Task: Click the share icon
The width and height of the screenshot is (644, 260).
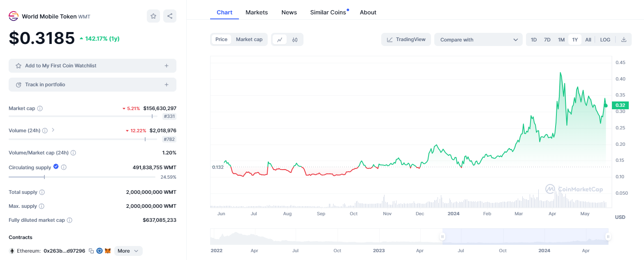Action: tap(170, 16)
